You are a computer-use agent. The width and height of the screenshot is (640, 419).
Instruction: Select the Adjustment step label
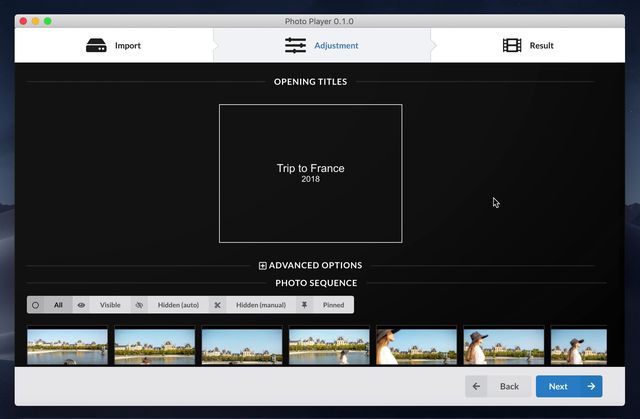pyautogui.click(x=336, y=46)
